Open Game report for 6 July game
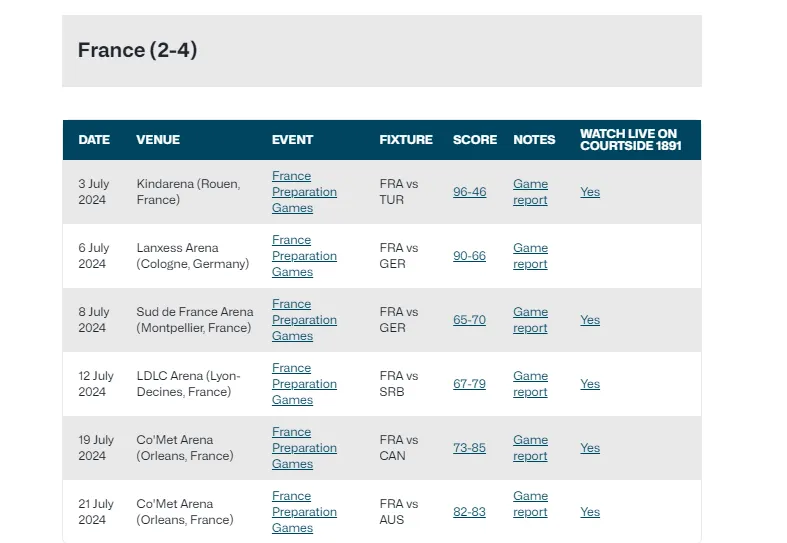Image resolution: width=787 pixels, height=543 pixels. tap(530, 256)
